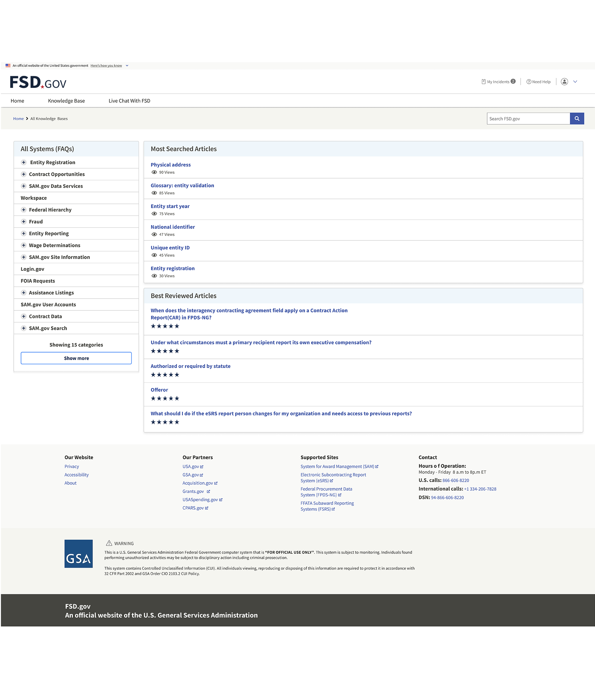Image resolution: width=595 pixels, height=700 pixels.
Task: Click the Accessibility footer link
Action: click(x=77, y=475)
